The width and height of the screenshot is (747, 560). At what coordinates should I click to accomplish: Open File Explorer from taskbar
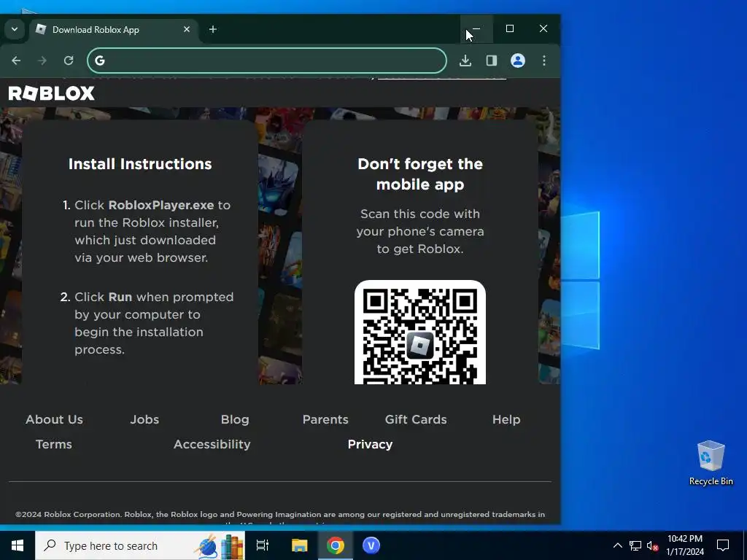300,545
